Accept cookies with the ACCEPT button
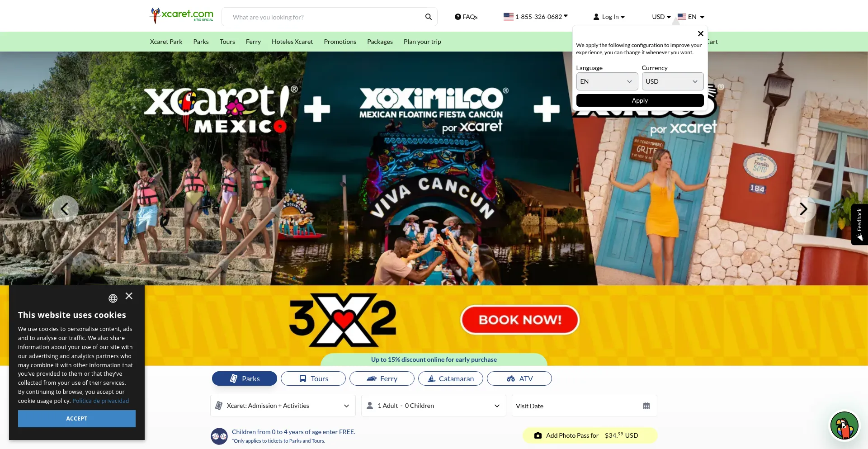The height and width of the screenshot is (449, 868). [77, 419]
